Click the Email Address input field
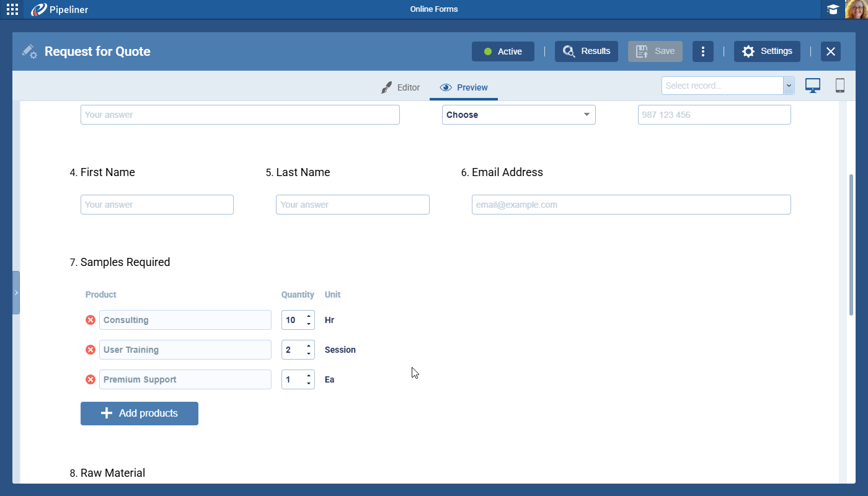 point(631,205)
